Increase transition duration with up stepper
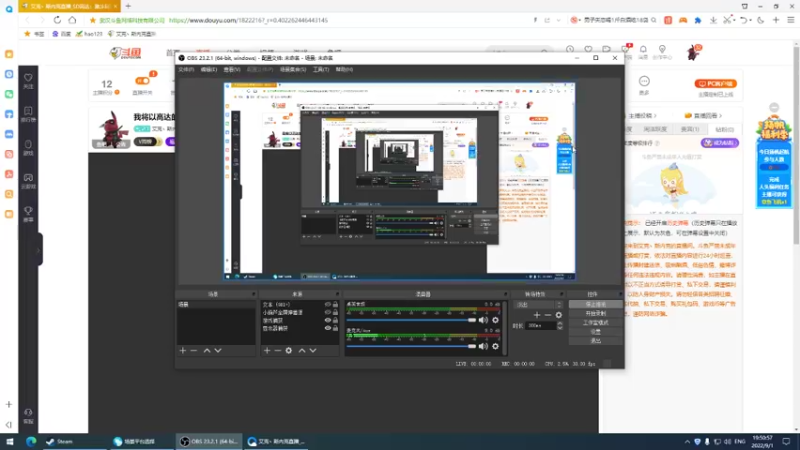Viewport: 800px width, 450px height. [x=560, y=323]
